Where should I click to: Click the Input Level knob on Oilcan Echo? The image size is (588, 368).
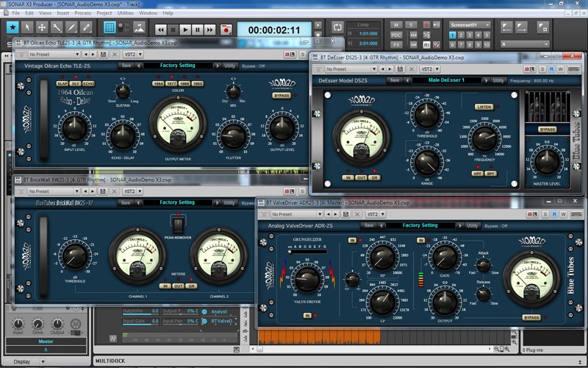pyautogui.click(x=75, y=127)
